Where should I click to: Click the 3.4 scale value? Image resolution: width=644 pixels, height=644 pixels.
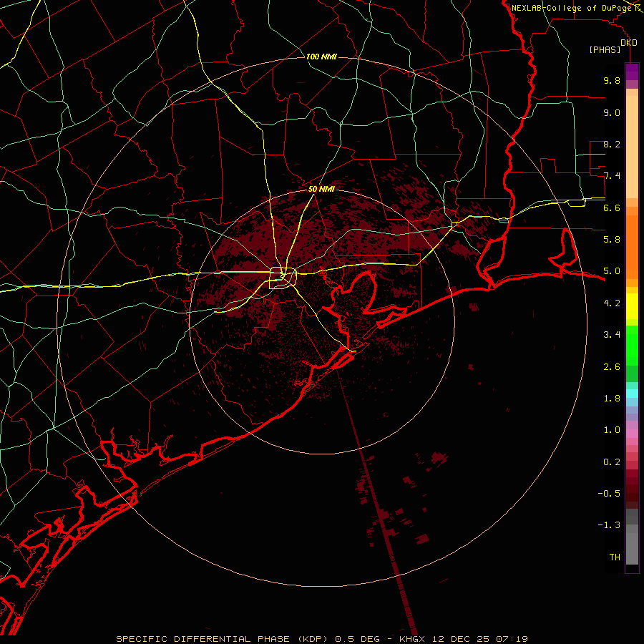click(612, 335)
